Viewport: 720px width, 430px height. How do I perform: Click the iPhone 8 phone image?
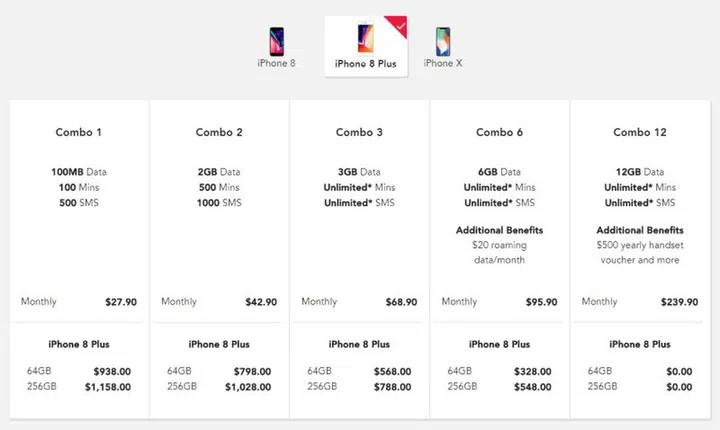click(277, 40)
